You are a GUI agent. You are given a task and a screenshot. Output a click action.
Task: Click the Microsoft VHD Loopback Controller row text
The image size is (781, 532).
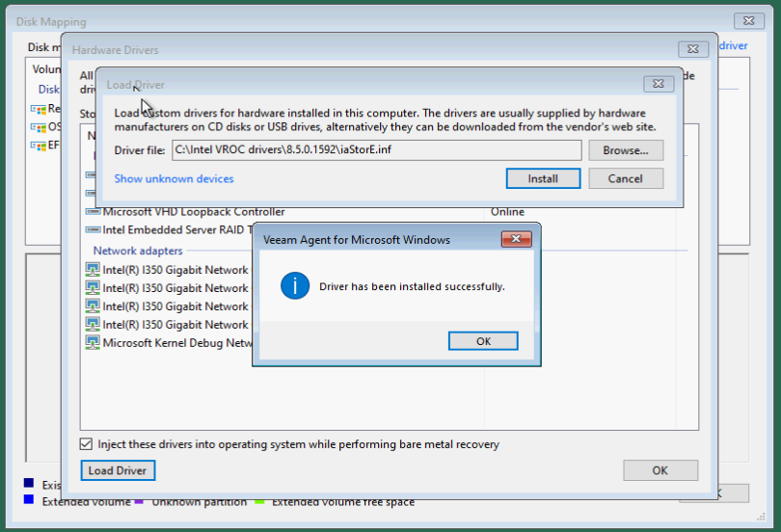pos(194,211)
